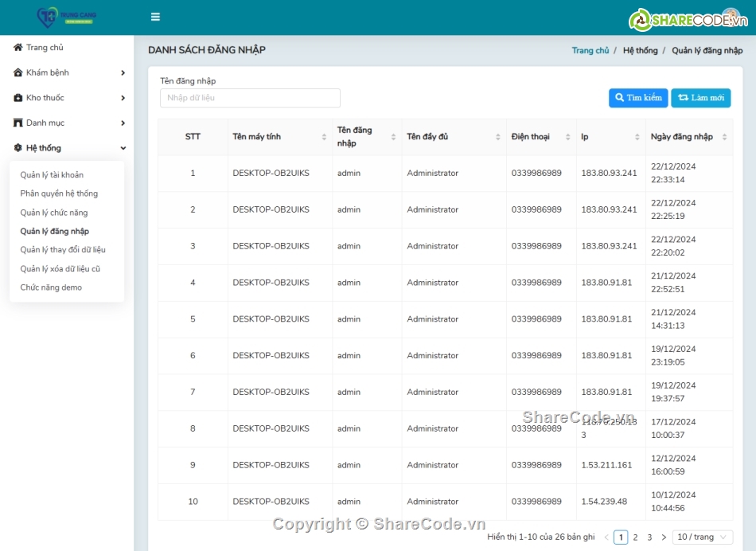Click Hệ thống breadcrumb text
The width and height of the screenshot is (756, 551).
[x=641, y=50]
